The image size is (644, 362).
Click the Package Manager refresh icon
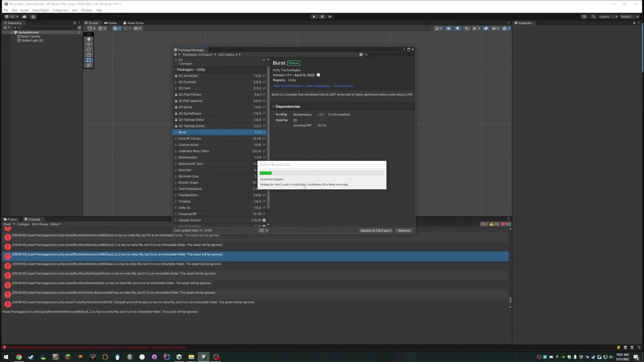261,230
